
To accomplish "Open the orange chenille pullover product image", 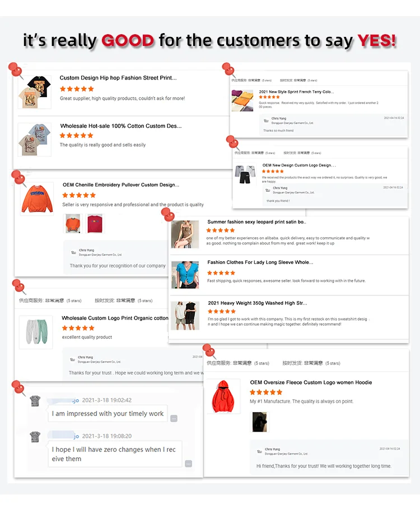I will pos(38,198).
